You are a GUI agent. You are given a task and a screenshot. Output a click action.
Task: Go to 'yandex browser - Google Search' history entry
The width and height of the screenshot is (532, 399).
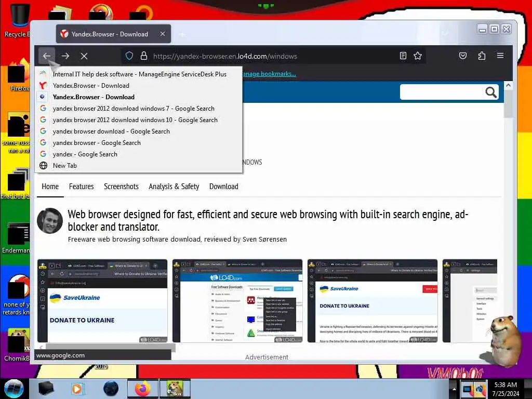point(139,143)
